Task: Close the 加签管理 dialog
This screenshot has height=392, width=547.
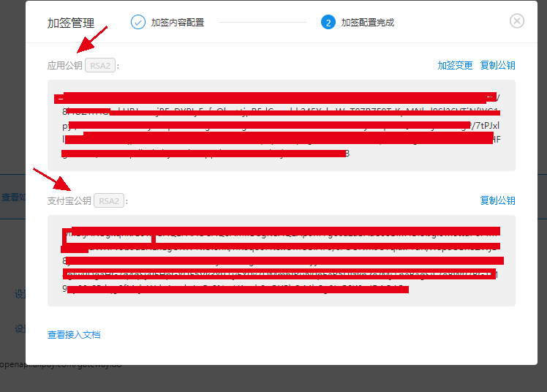Action: (516, 21)
